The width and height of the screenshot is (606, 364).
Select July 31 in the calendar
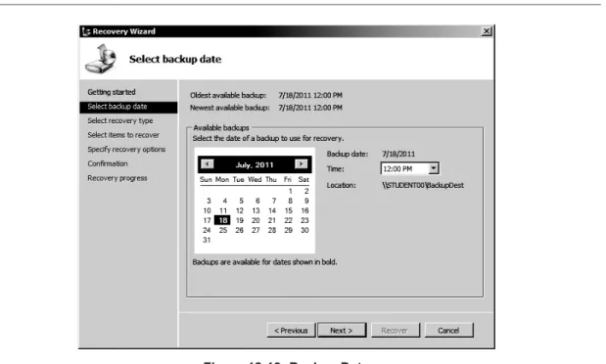pyautogui.click(x=208, y=240)
